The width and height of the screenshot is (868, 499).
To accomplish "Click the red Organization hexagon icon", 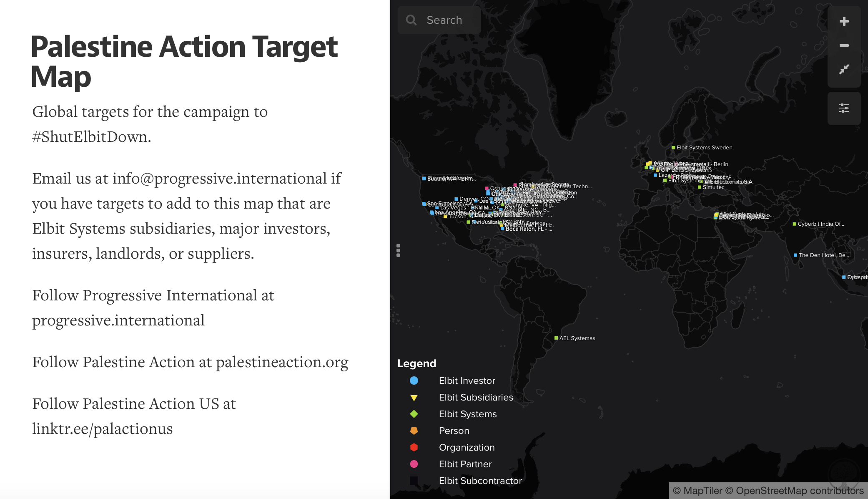I will pos(414,447).
